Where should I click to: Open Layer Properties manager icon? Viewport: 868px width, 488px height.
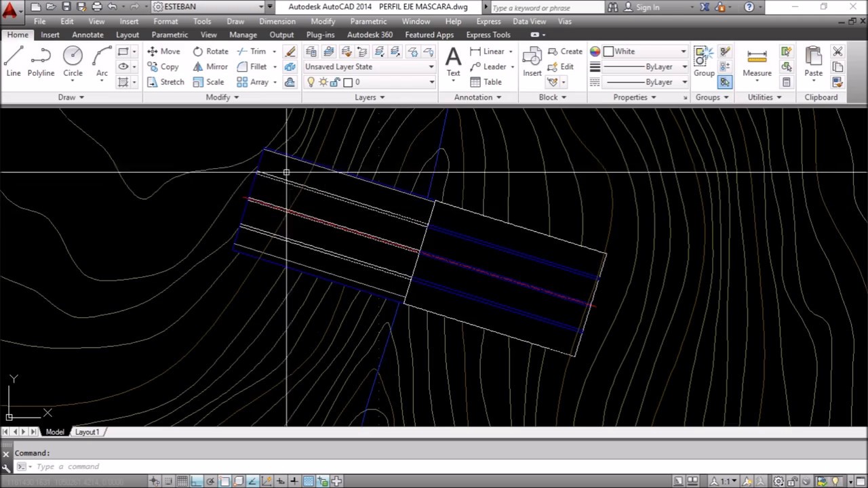coord(311,52)
